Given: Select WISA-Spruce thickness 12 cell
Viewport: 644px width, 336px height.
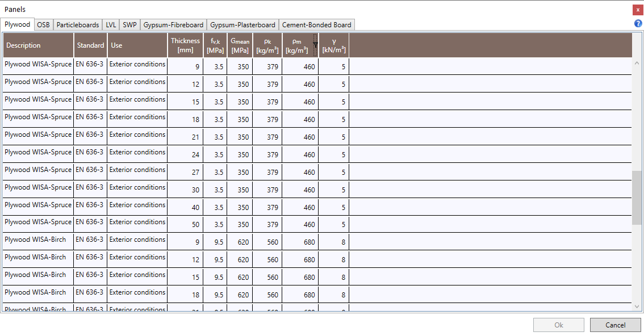Looking at the screenshot, I should coord(185,84).
